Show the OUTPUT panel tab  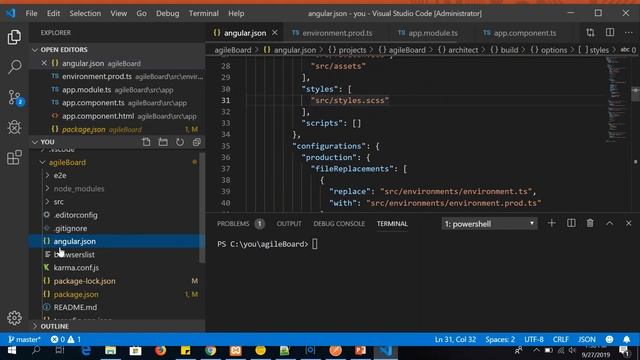point(289,224)
